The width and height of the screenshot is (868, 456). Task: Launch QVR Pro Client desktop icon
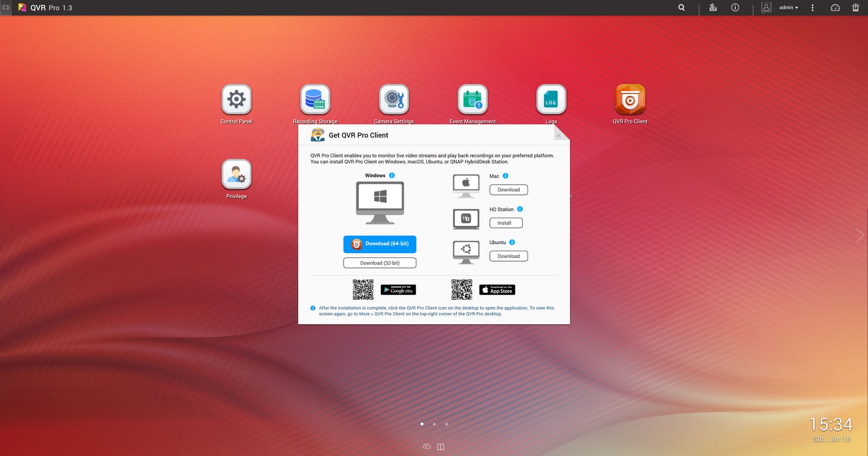point(630,99)
